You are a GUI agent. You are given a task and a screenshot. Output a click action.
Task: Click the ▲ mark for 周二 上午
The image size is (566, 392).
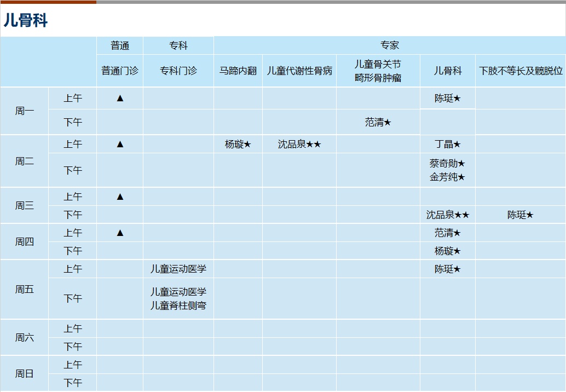coord(120,145)
